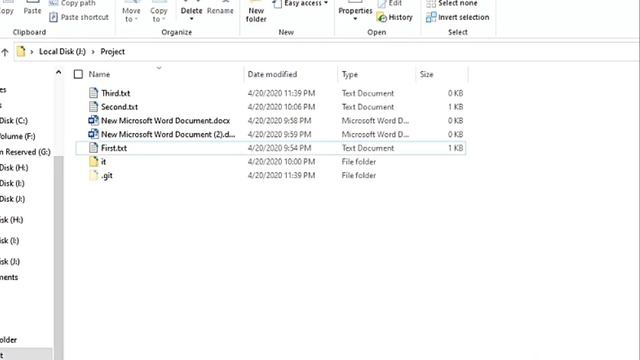Image resolution: width=640 pixels, height=360 pixels.
Task: Select Reserved (G:) in navigation pane
Action: point(25,152)
